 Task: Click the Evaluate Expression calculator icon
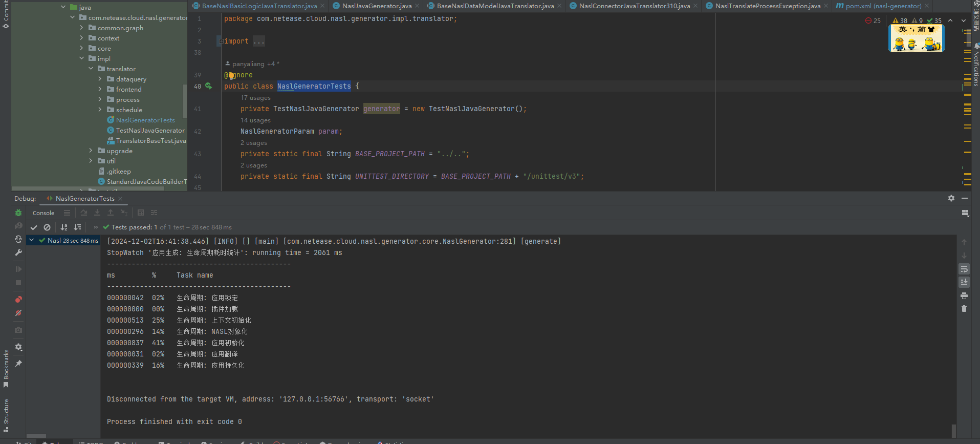[141, 213]
